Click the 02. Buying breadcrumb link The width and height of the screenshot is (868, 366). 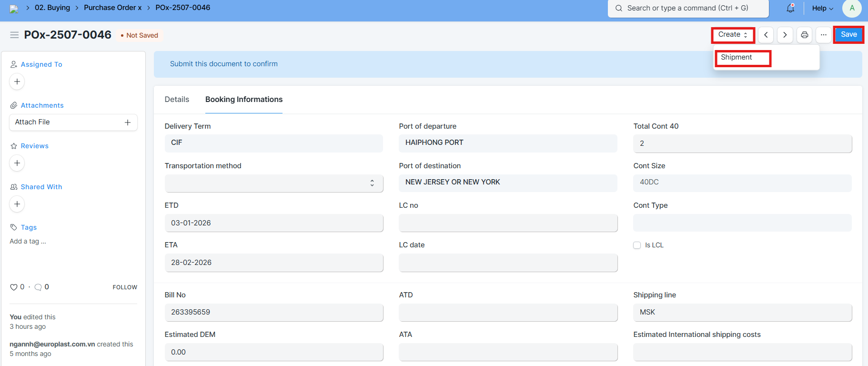pos(52,8)
